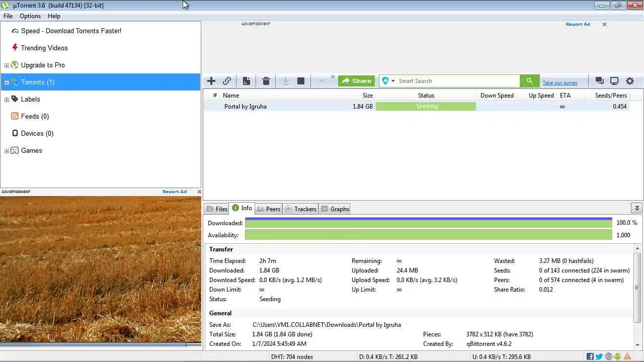Click the green Share button
The width and height of the screenshot is (644, 362).
click(x=356, y=81)
